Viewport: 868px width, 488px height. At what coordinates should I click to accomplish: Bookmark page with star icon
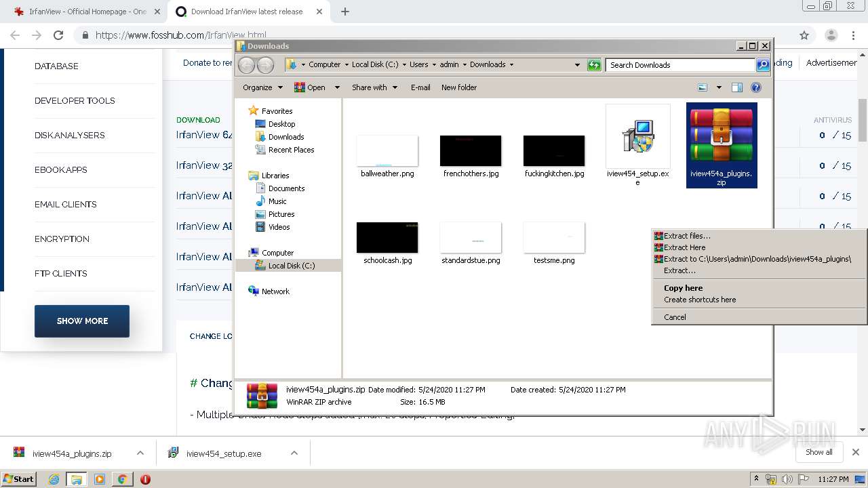[x=804, y=35]
